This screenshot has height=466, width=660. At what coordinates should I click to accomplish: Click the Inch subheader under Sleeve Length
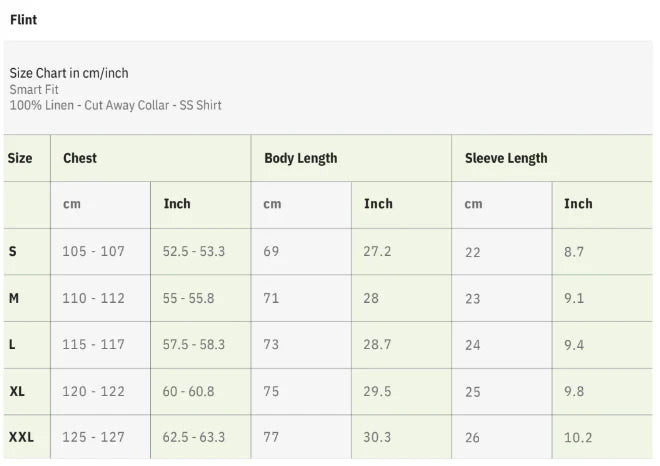578,204
